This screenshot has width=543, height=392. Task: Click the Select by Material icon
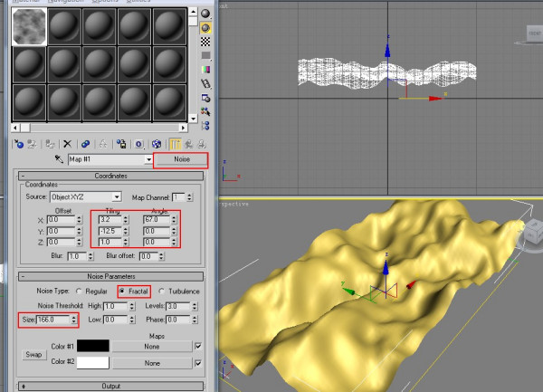(205, 111)
